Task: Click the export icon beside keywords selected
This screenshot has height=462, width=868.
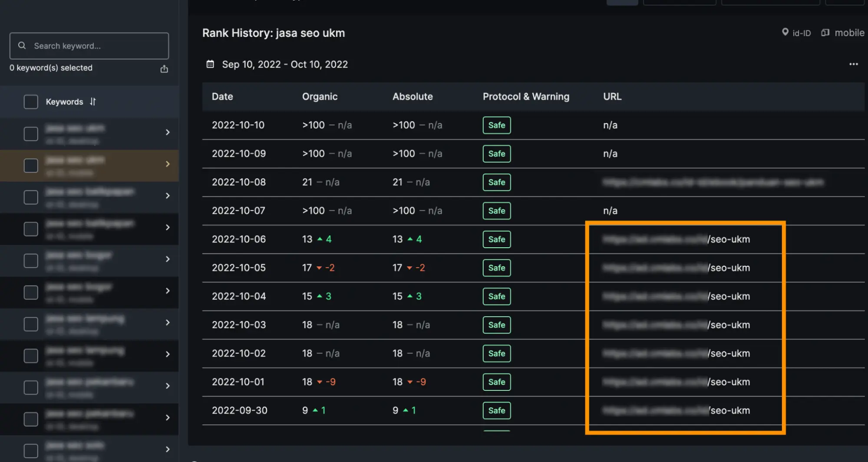Action: [164, 69]
